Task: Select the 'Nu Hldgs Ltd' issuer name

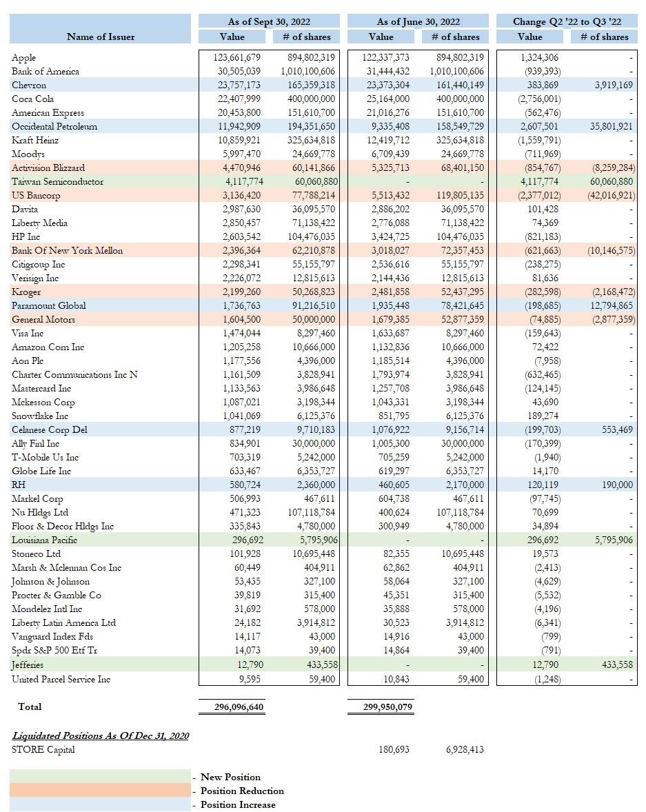Action: point(40,513)
